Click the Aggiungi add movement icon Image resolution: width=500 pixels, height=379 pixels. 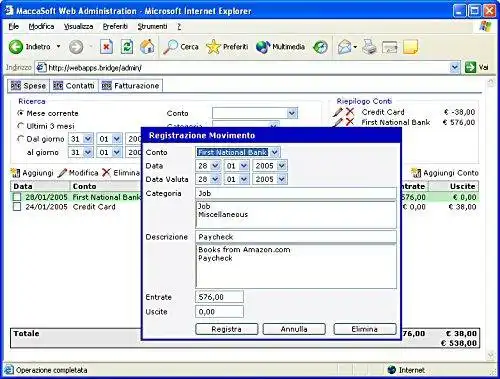15,173
